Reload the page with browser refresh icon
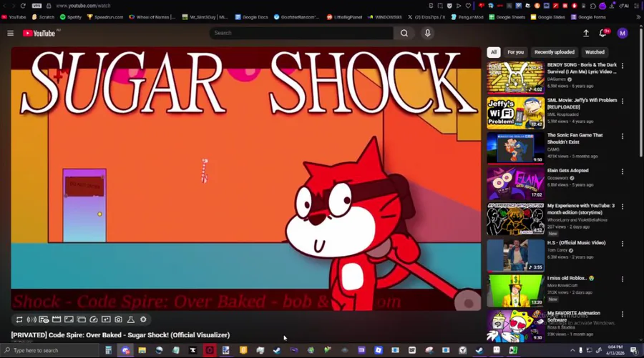Screen dimensions: 644x358 (x=23, y=6)
